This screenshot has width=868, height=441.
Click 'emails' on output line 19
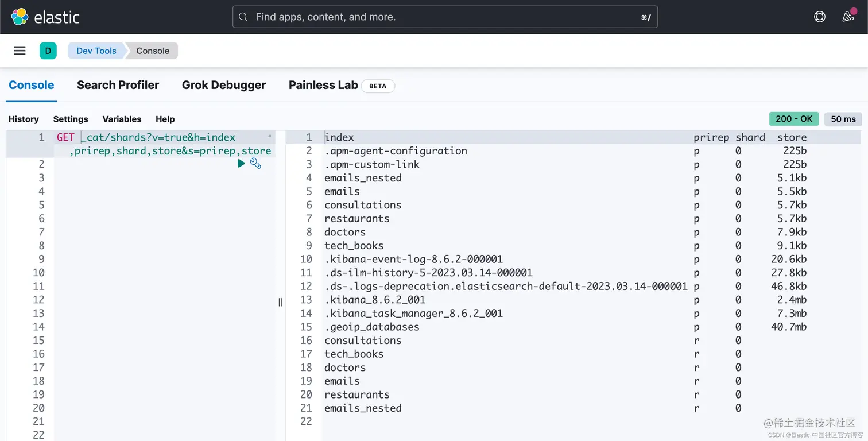tap(342, 381)
